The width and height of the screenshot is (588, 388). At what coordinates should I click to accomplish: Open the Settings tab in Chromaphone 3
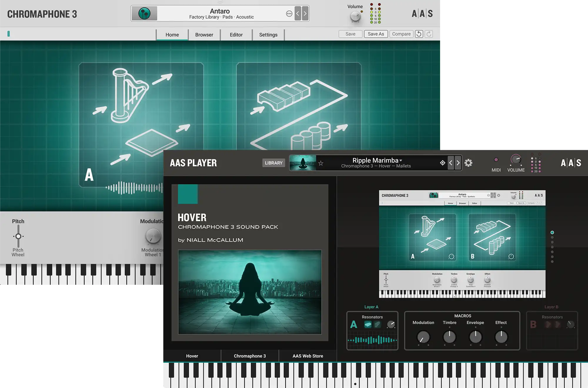(268, 35)
